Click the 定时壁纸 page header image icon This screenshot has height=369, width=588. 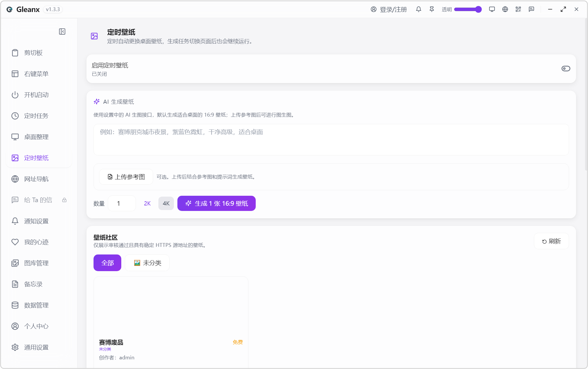tap(94, 36)
